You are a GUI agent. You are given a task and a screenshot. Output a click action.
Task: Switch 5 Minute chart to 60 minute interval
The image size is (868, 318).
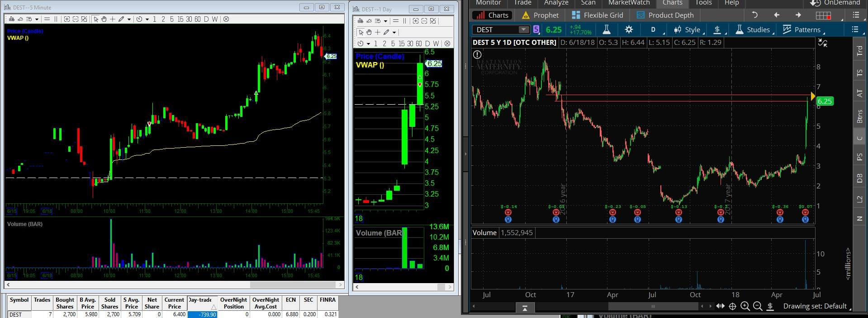pyautogui.click(x=197, y=19)
